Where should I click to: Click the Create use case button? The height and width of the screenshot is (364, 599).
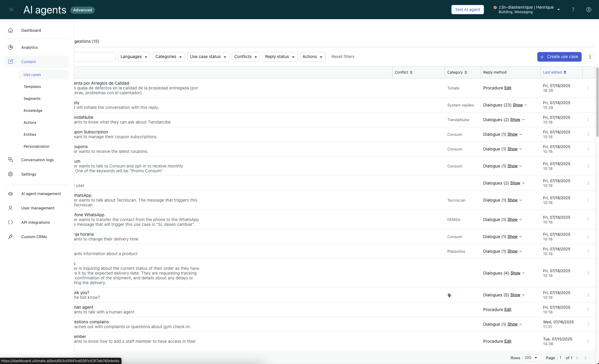[559, 57]
